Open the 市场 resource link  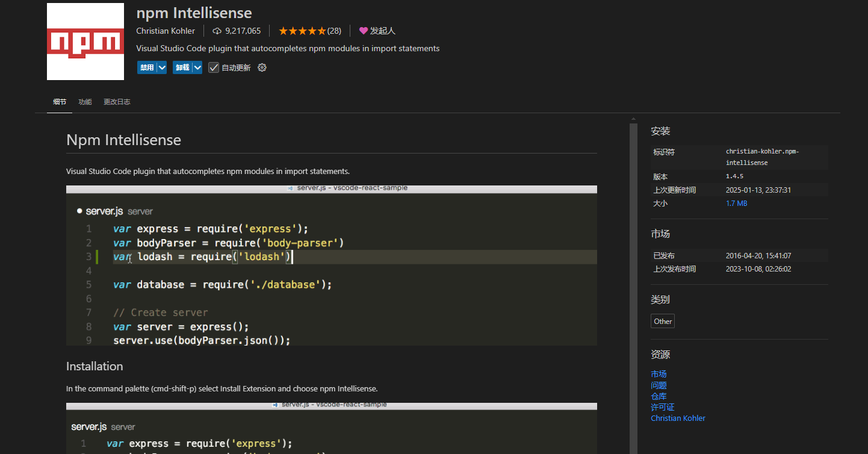click(x=659, y=374)
